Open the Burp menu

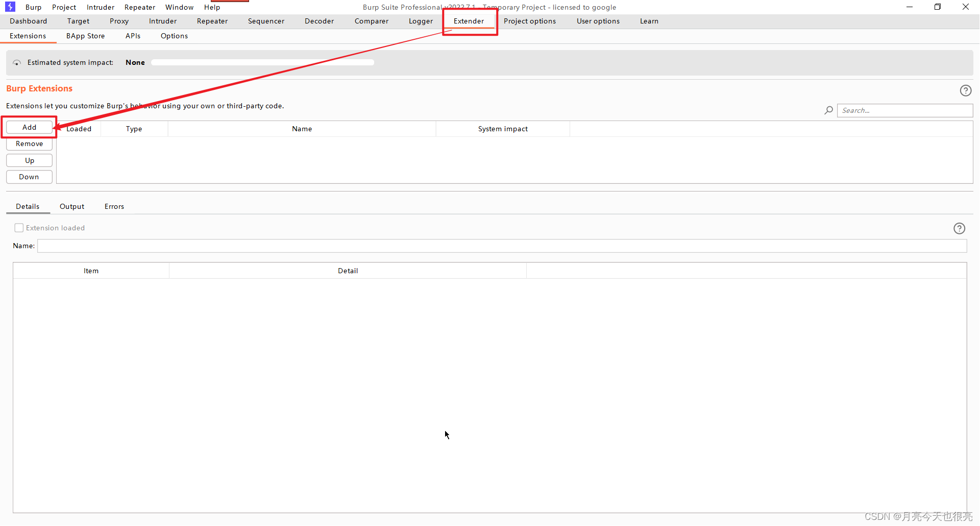[33, 7]
